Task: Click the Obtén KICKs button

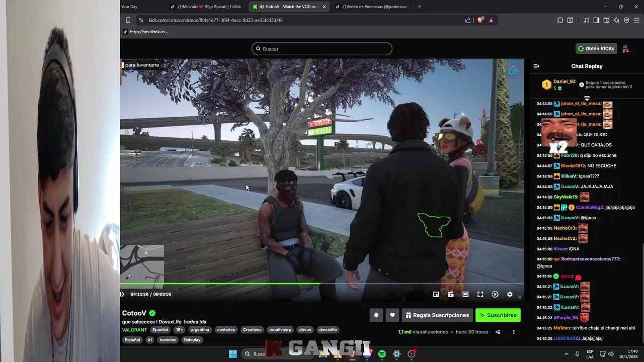Action: pyautogui.click(x=596, y=49)
